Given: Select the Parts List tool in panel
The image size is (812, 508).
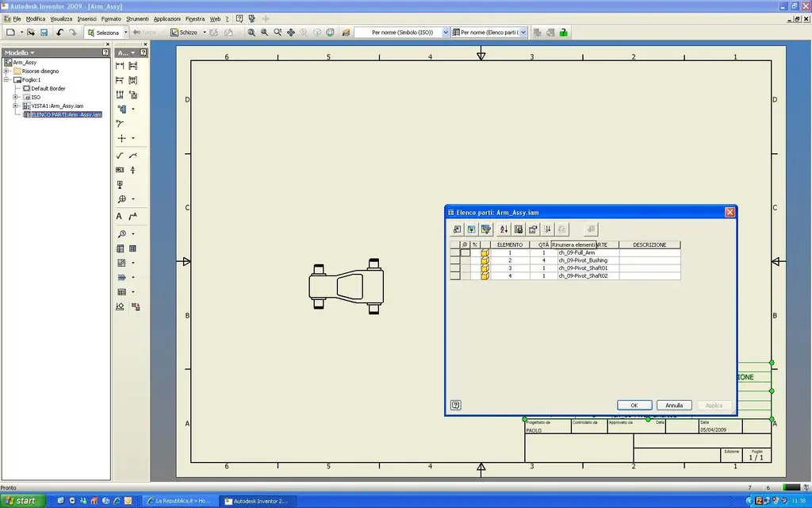Looking at the screenshot, I should 121,248.
